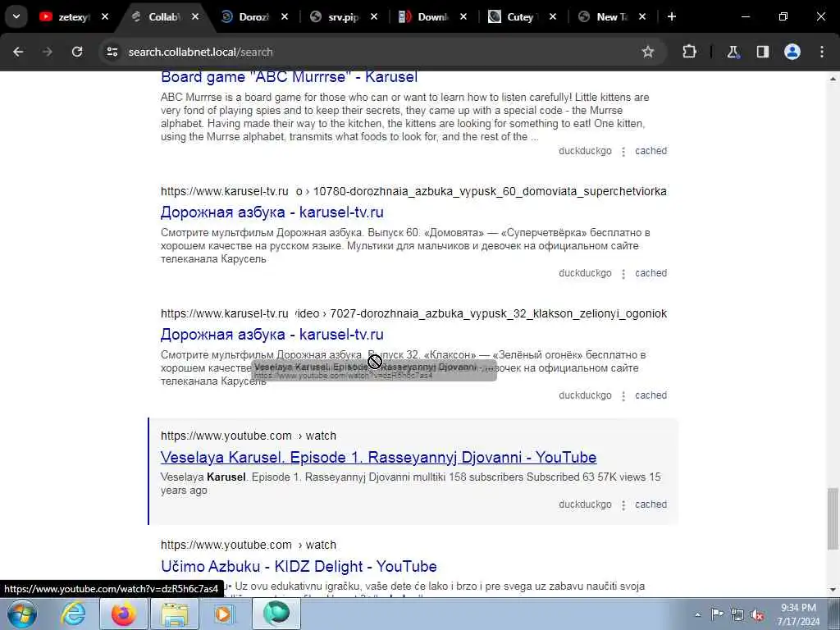Open cached copy of Veselaya Karusel result

click(651, 504)
